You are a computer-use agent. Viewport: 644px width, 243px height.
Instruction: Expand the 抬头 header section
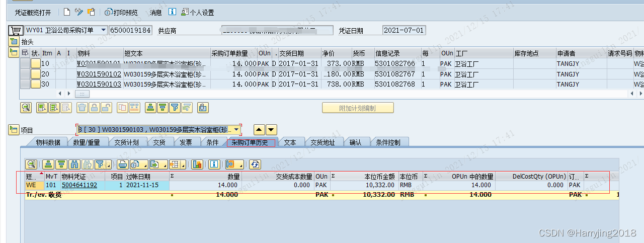pyautogui.click(x=14, y=41)
